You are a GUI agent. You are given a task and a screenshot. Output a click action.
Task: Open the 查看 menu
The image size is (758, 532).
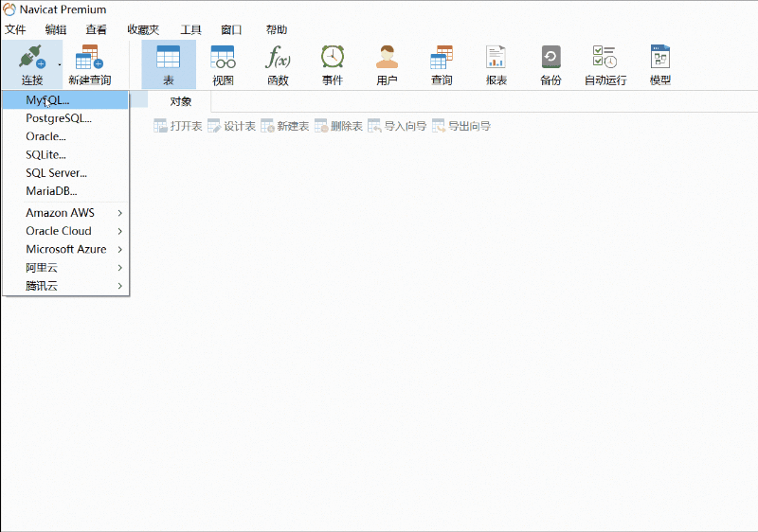(x=97, y=30)
